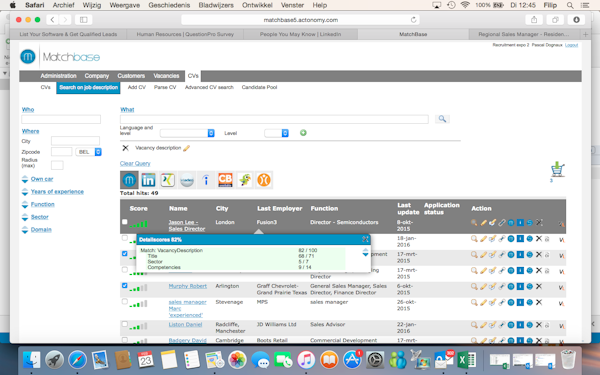This screenshot has height=375, width=600.
Task: Tick the checkbox in the 18-jan-2016 row
Action: [x=124, y=238]
